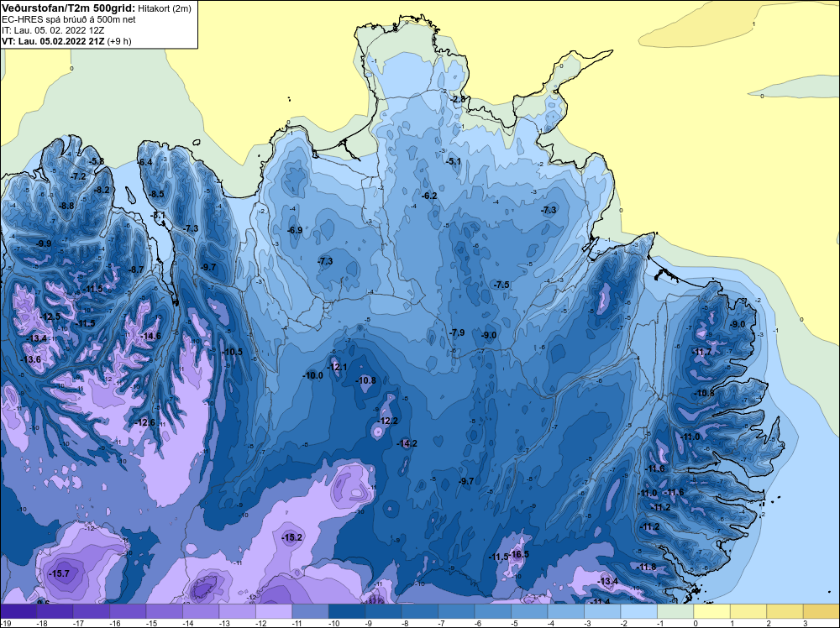Click the -5.8 temperature label
Viewport: 840px width, 628px height.
(97, 161)
